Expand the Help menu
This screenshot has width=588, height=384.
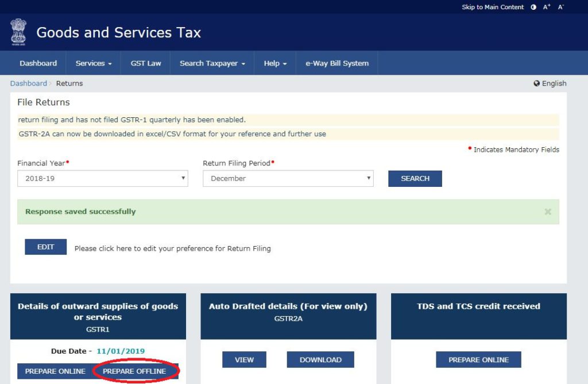tap(275, 63)
